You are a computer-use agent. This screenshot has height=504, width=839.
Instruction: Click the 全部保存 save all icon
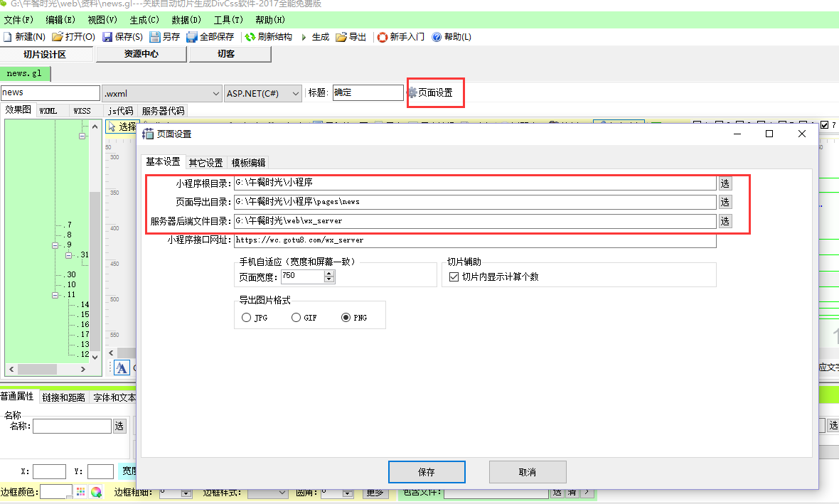pos(191,37)
